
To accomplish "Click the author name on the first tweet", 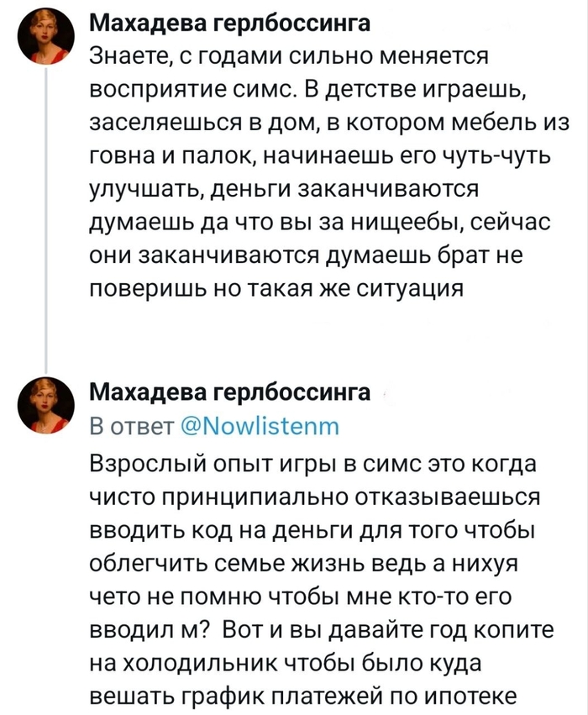I will pyautogui.click(x=229, y=24).
